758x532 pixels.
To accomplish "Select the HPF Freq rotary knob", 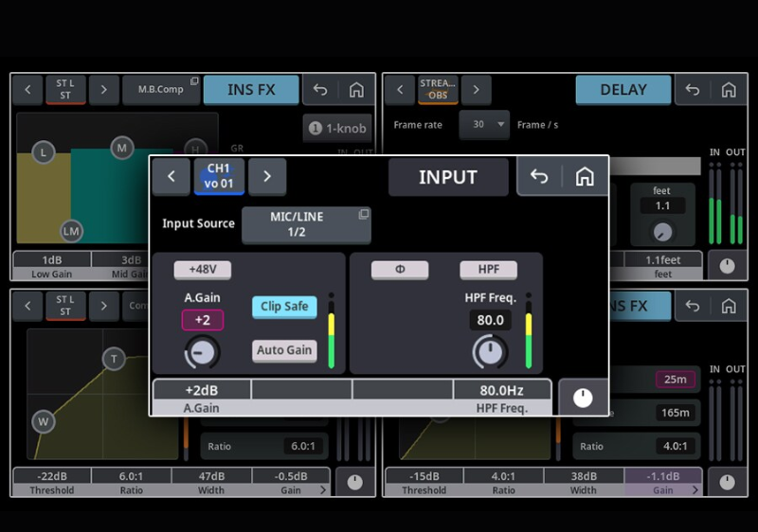I will coord(490,352).
